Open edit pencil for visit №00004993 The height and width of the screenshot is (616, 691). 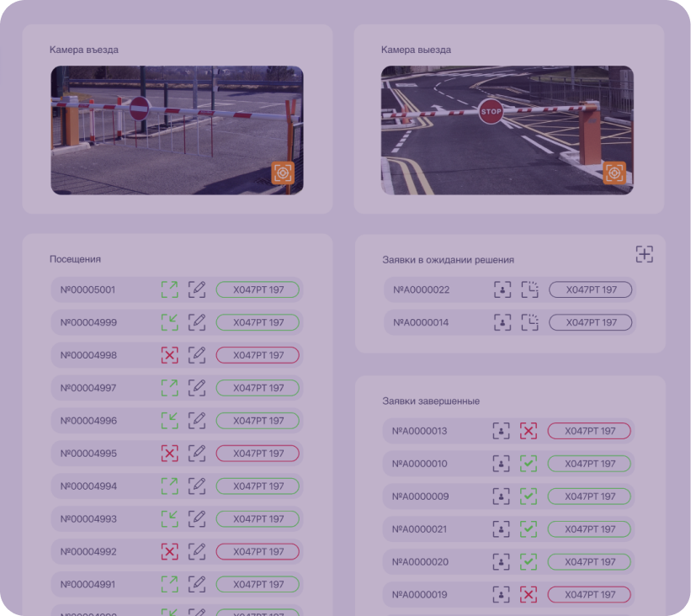[x=197, y=518]
